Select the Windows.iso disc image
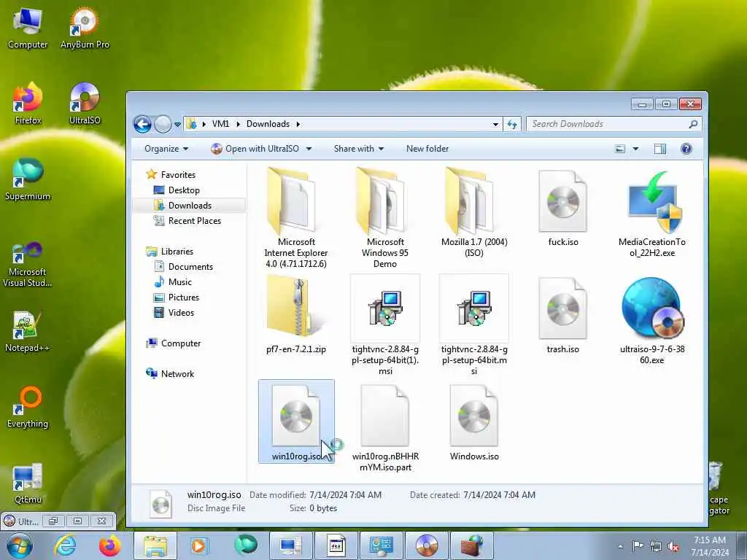Screen dimensions: 747x560 [x=474, y=422]
